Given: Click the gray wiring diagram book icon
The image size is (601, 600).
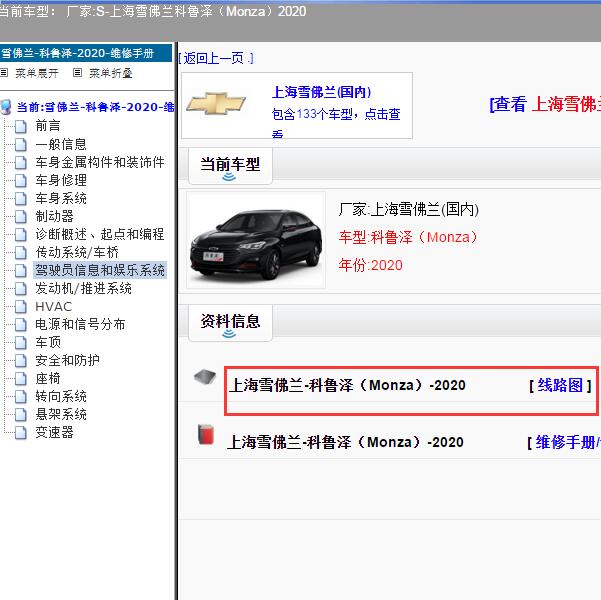Looking at the screenshot, I should [205, 377].
